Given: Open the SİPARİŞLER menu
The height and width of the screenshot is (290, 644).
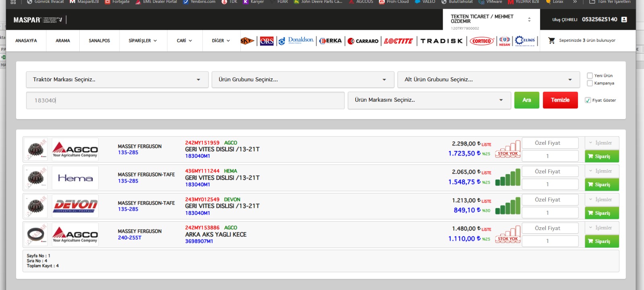Looking at the screenshot, I should (x=142, y=41).
